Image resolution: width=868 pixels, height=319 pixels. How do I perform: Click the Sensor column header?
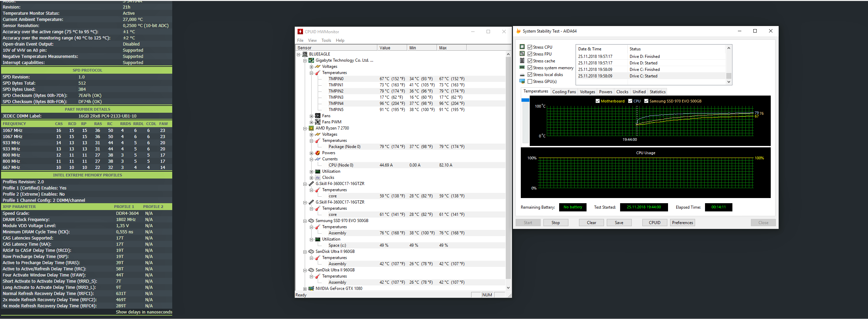pos(336,48)
